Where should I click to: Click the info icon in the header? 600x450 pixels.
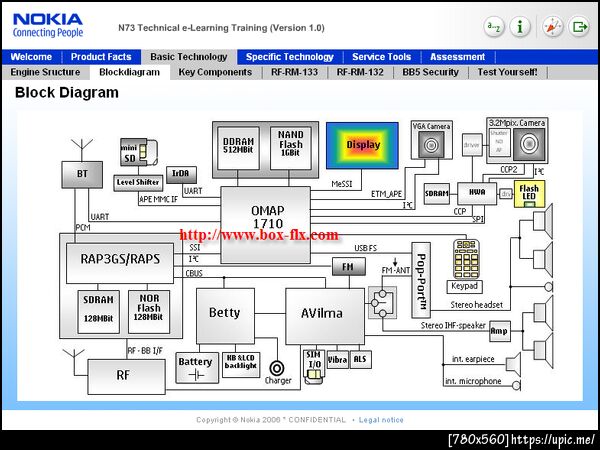[520, 27]
